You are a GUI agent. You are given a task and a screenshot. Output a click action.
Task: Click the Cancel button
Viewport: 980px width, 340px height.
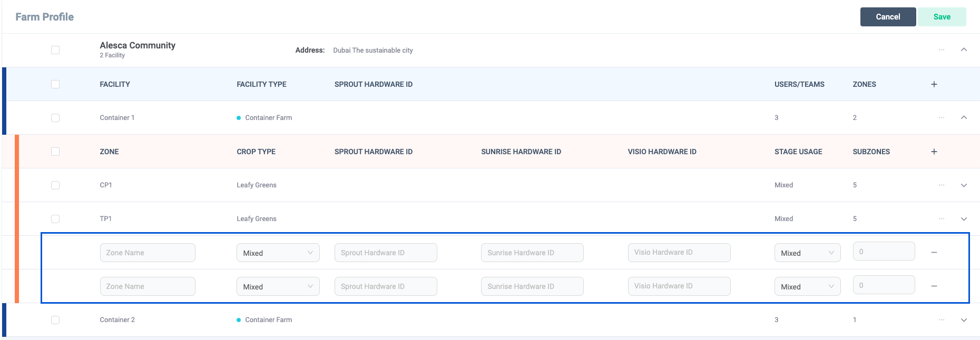pyautogui.click(x=888, y=17)
